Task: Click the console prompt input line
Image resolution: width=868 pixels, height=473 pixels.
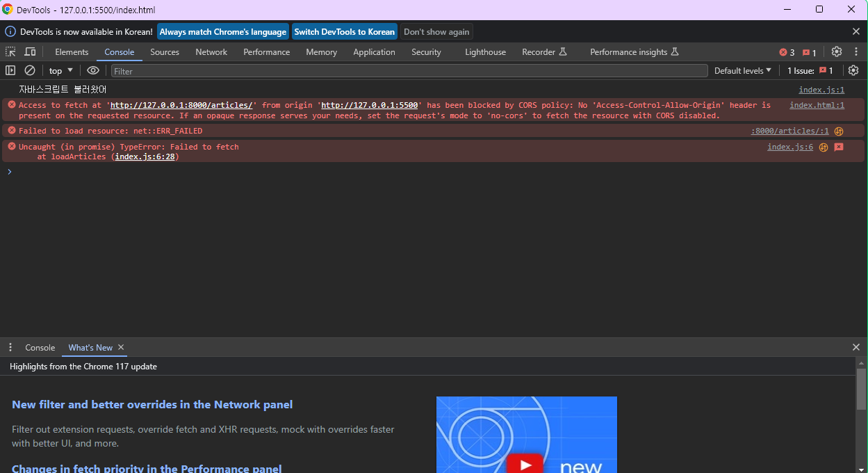Action: pyautogui.click(x=434, y=172)
